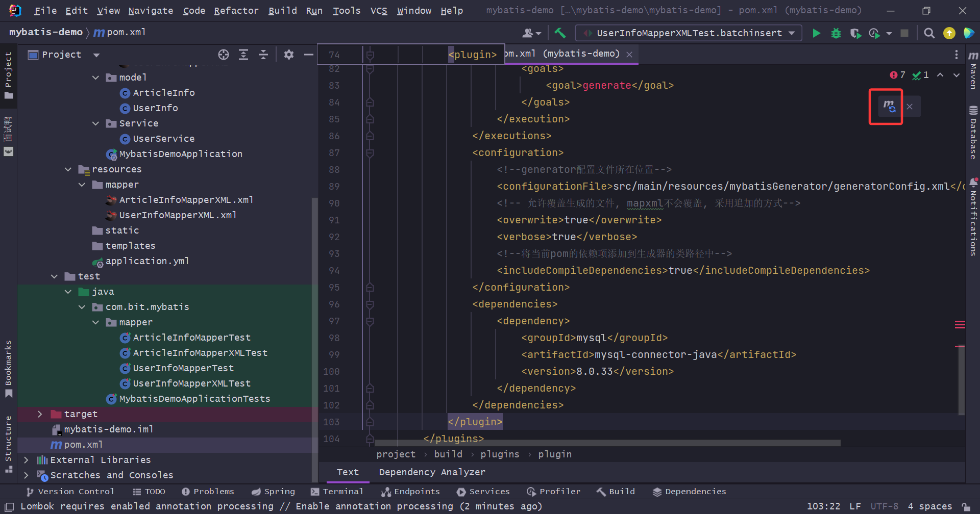This screenshot has height=514, width=980.
Task: Select application.yml file
Action: (x=147, y=261)
